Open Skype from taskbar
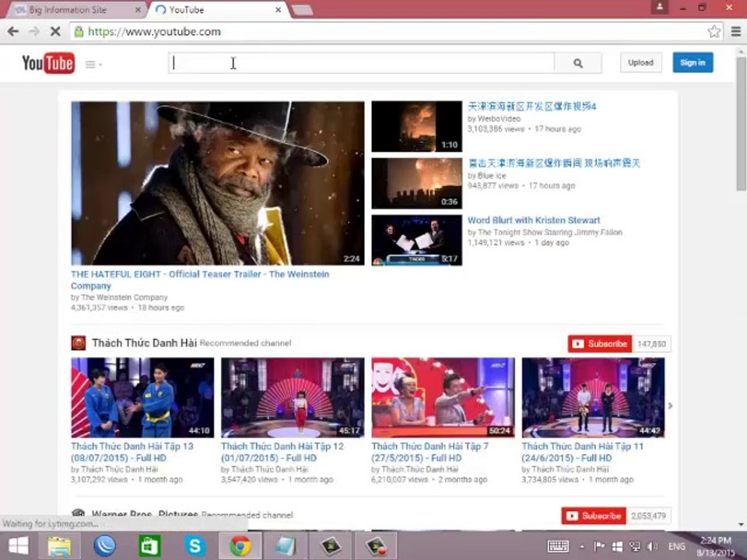This screenshot has height=560, width=747. point(195,546)
